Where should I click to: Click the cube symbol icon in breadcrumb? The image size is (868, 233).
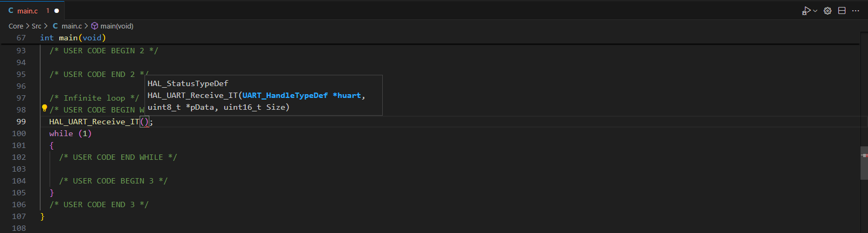click(x=94, y=26)
